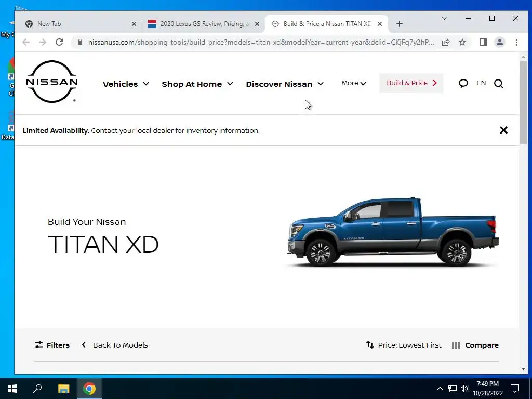Open Chrome's tab search chevron

click(444, 18)
